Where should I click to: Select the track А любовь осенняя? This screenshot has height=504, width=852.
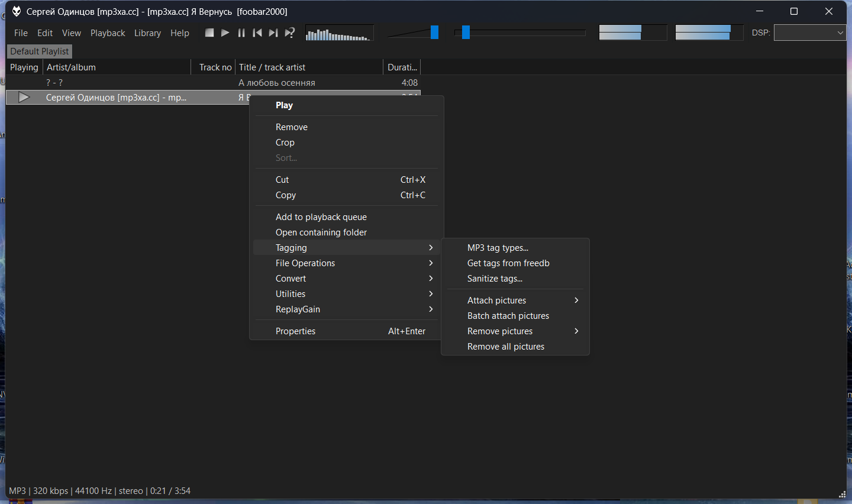(x=276, y=83)
